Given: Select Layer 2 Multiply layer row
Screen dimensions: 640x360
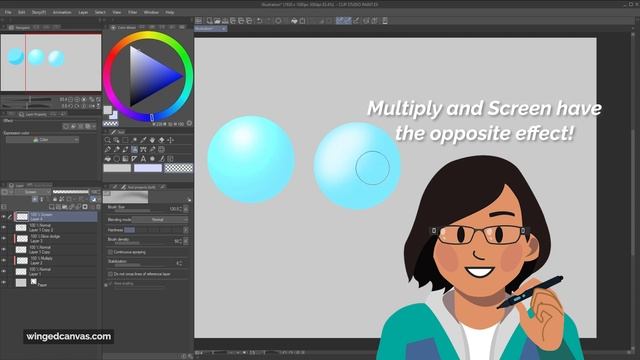Looking at the screenshot, I should [56, 260].
